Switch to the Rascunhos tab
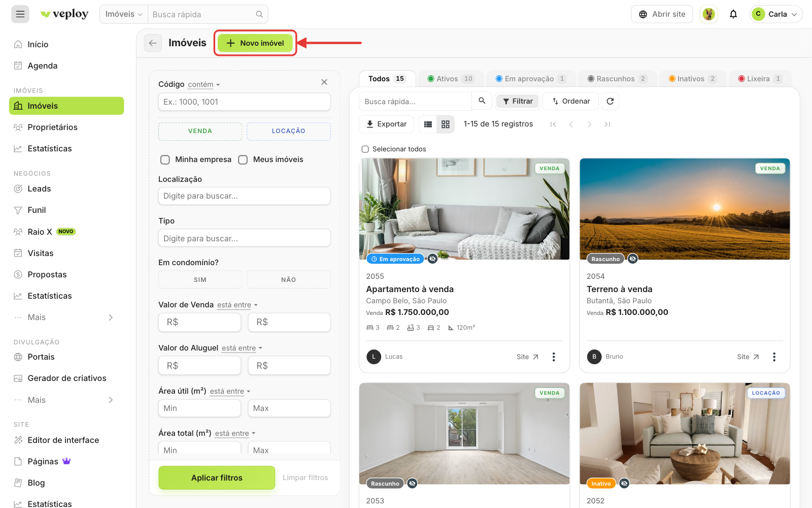 coord(617,79)
